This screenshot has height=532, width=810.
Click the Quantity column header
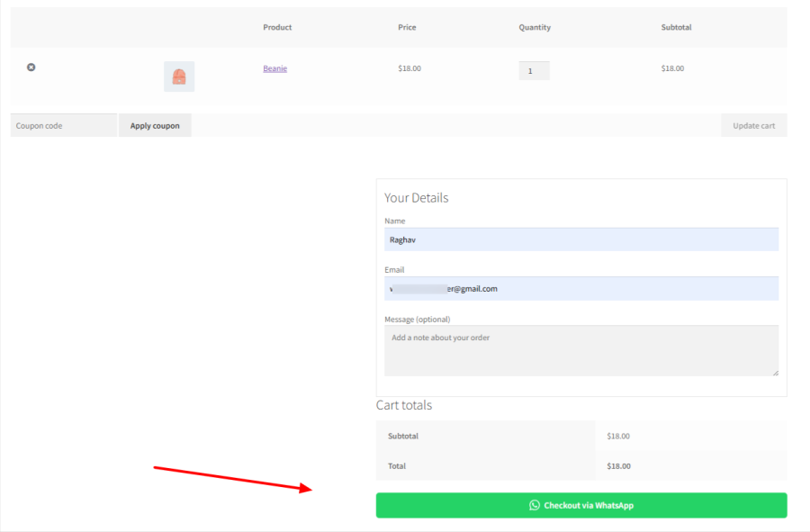point(535,27)
